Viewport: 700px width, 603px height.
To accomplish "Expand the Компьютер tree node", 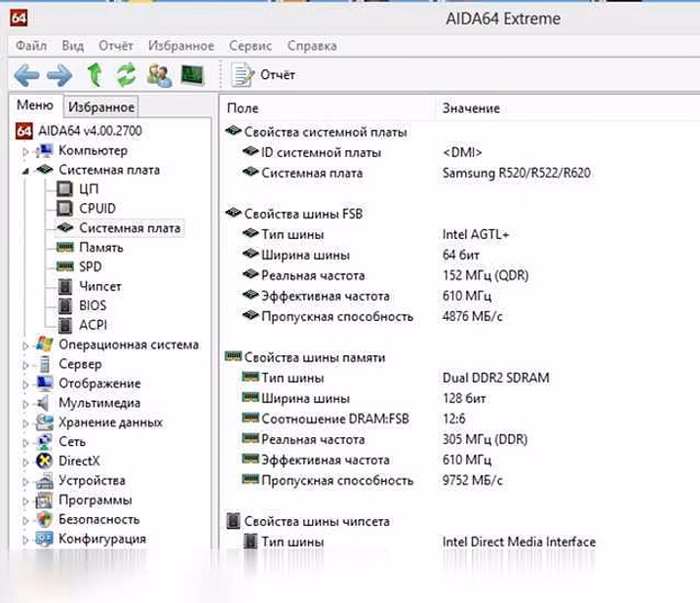I will (25, 152).
